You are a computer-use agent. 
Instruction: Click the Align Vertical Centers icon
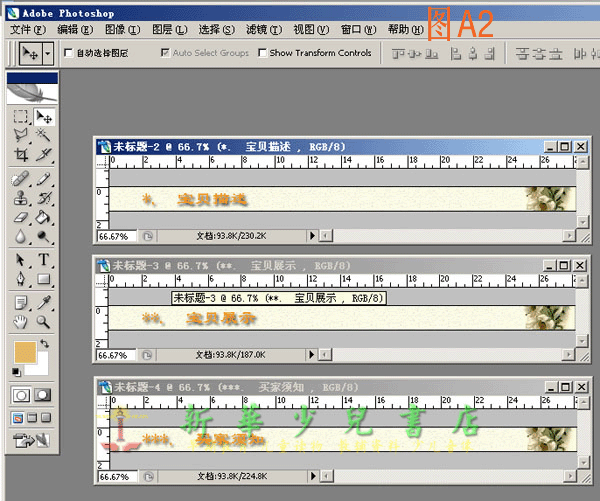(415, 54)
